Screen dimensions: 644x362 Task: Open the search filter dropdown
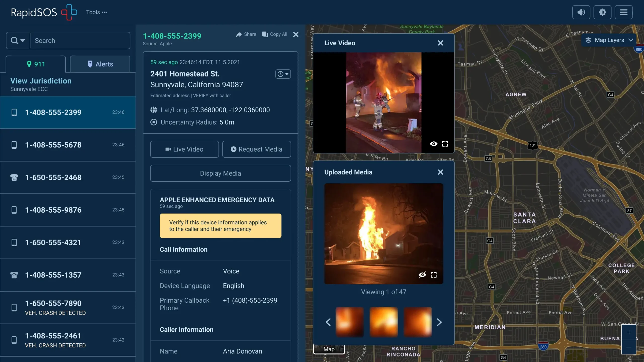(18, 41)
